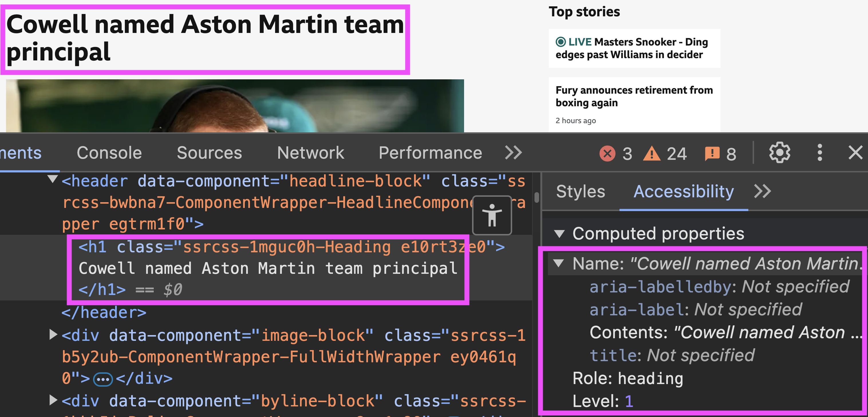Open the Fury boxing retirement story
The width and height of the screenshot is (868, 417).
(x=634, y=96)
